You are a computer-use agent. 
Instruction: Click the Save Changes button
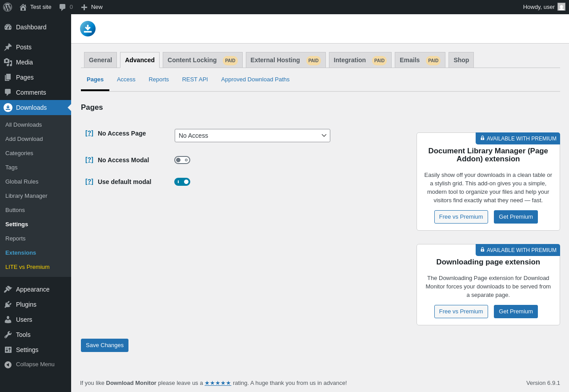104,345
